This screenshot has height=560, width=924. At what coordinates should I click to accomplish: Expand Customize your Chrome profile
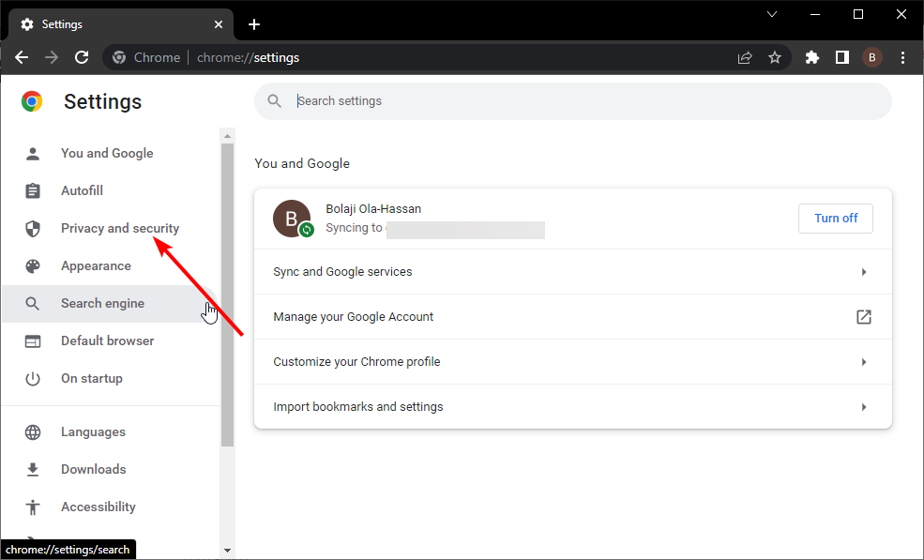click(572, 362)
